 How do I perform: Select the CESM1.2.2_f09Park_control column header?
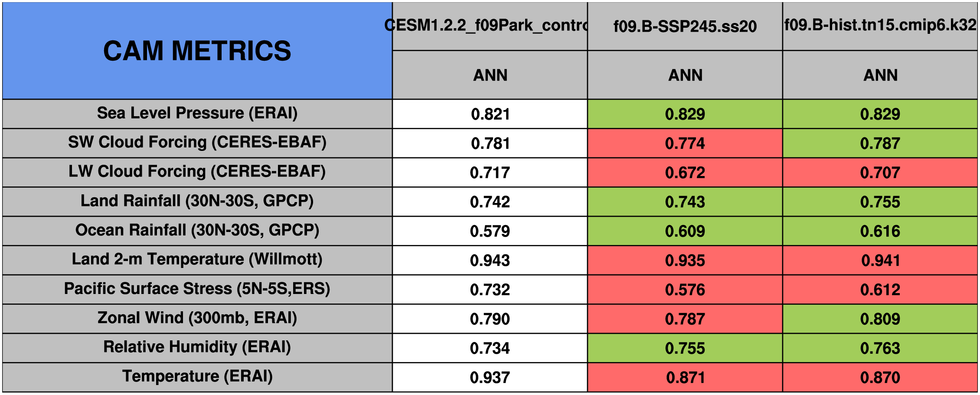click(490, 26)
